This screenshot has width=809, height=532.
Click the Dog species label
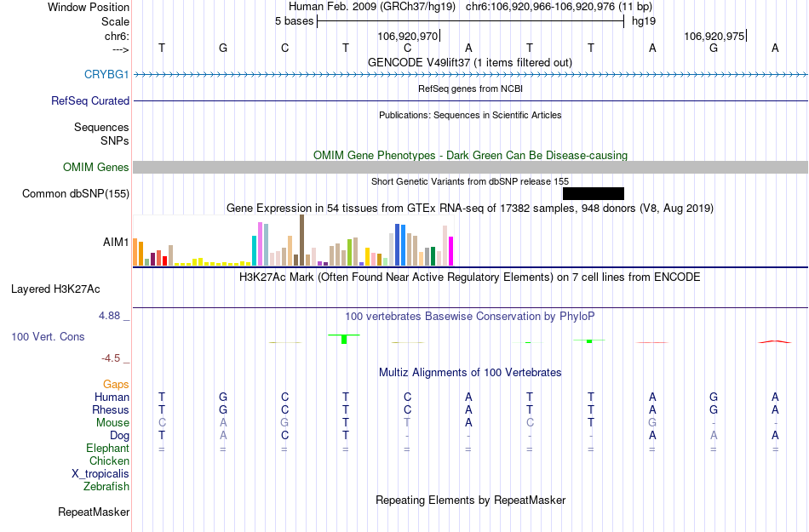coord(119,436)
